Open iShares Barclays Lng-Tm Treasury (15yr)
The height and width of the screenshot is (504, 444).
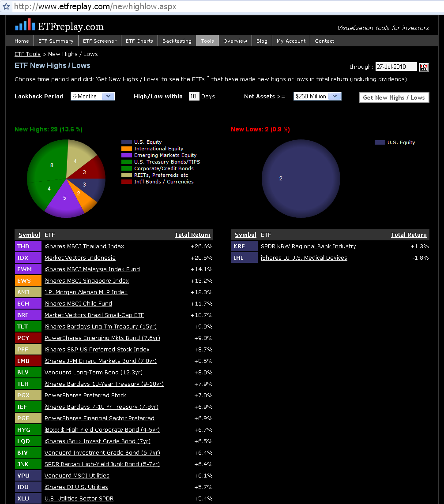tap(100, 327)
